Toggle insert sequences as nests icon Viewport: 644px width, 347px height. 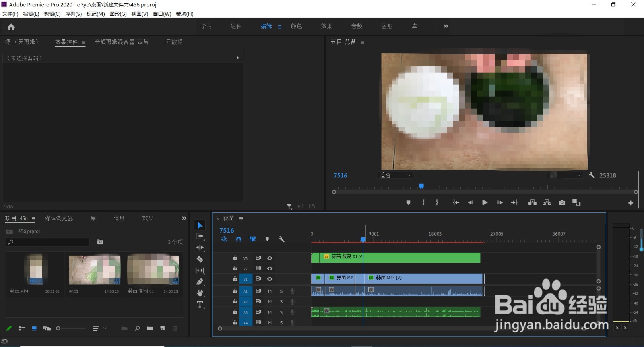pyautogui.click(x=224, y=239)
